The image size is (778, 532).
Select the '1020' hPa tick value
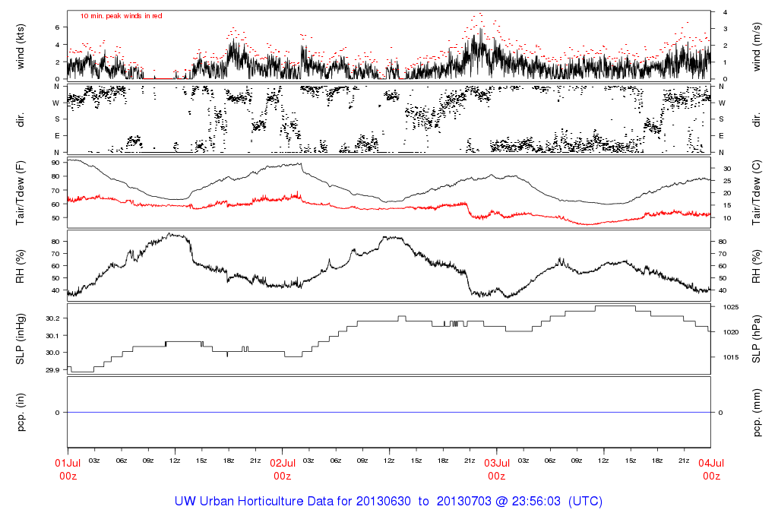pos(731,333)
